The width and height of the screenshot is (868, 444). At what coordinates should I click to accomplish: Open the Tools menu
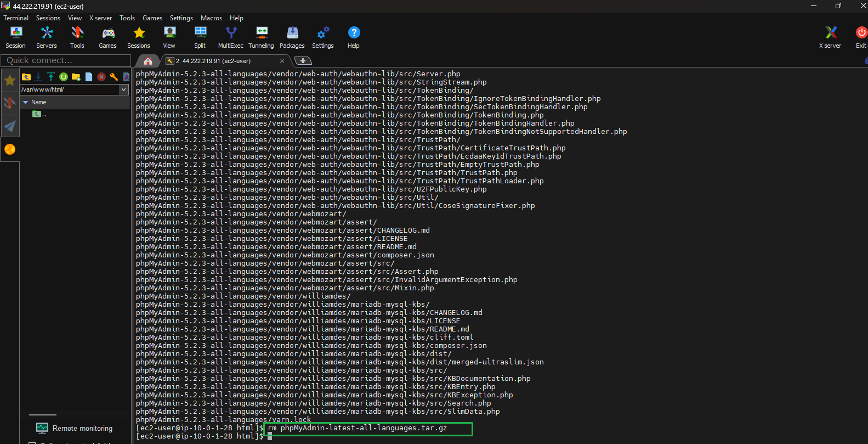(x=127, y=18)
